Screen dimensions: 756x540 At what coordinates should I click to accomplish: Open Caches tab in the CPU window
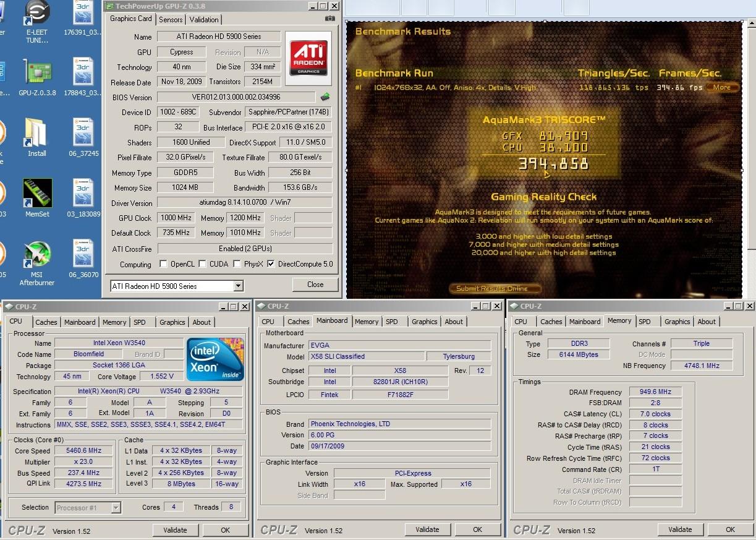pyautogui.click(x=46, y=322)
